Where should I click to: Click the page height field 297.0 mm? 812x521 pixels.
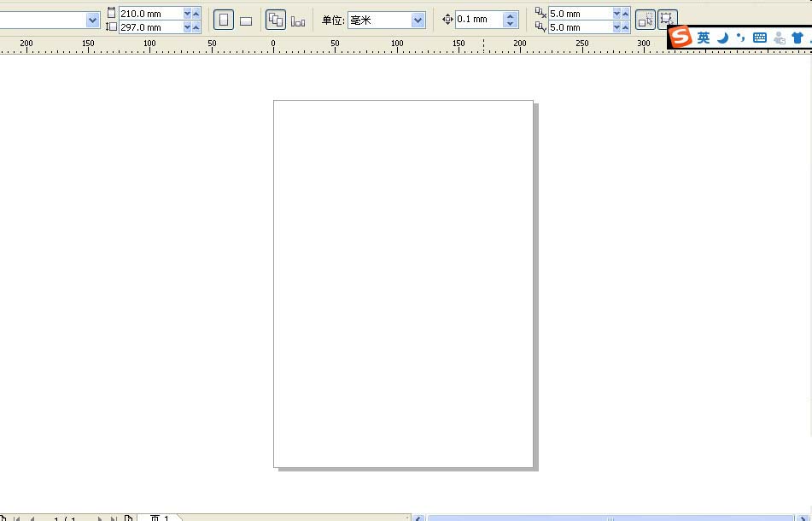pyautogui.click(x=150, y=27)
